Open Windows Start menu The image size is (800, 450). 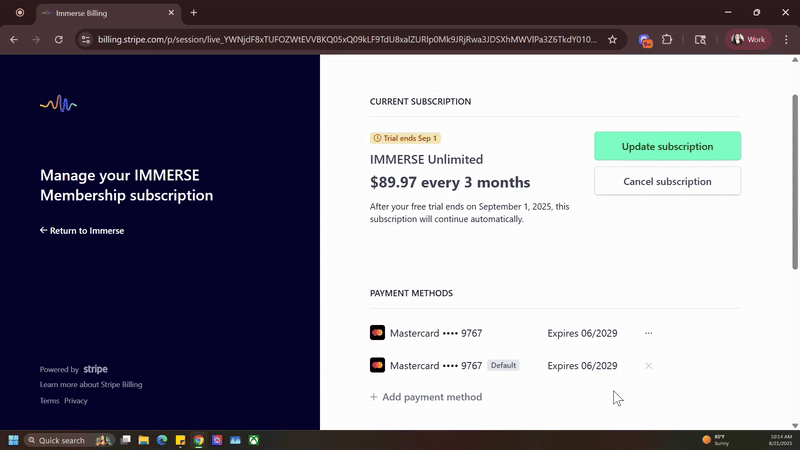pyautogui.click(x=15, y=440)
